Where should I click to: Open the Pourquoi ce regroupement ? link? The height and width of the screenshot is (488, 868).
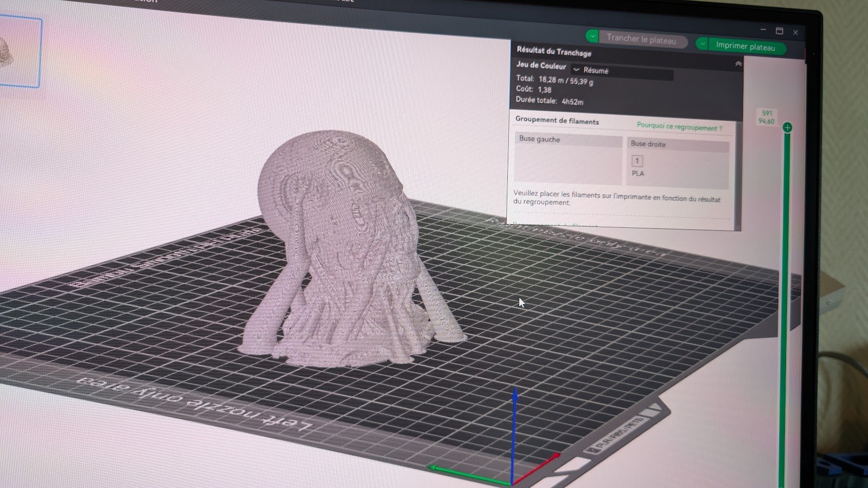click(x=679, y=127)
